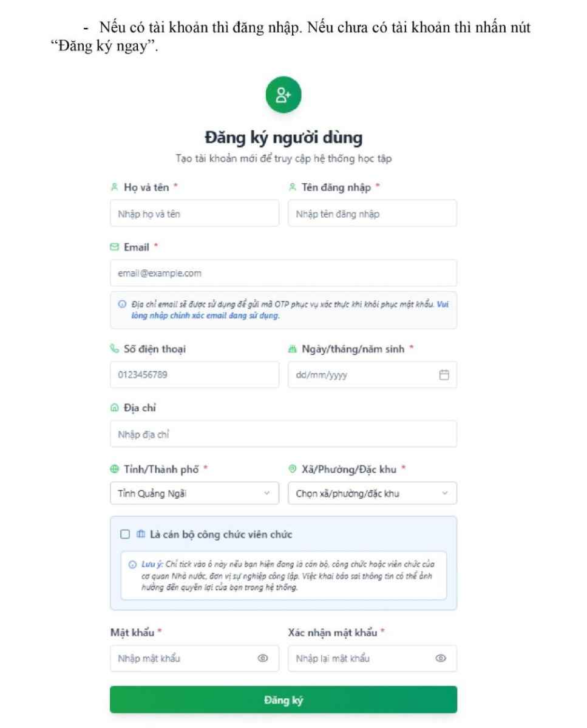Show password in Xác nhận mật khẩu field
Screen dimensions: 587x728
(441, 658)
